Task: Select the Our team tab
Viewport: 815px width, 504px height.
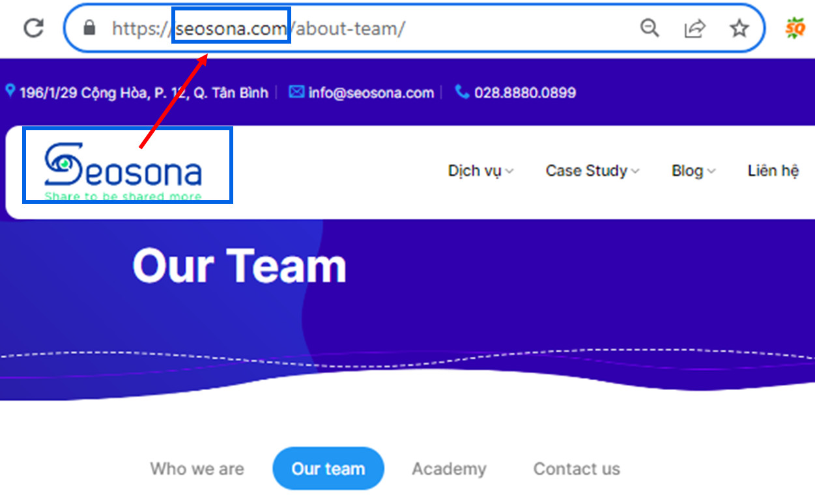Action: (x=328, y=468)
